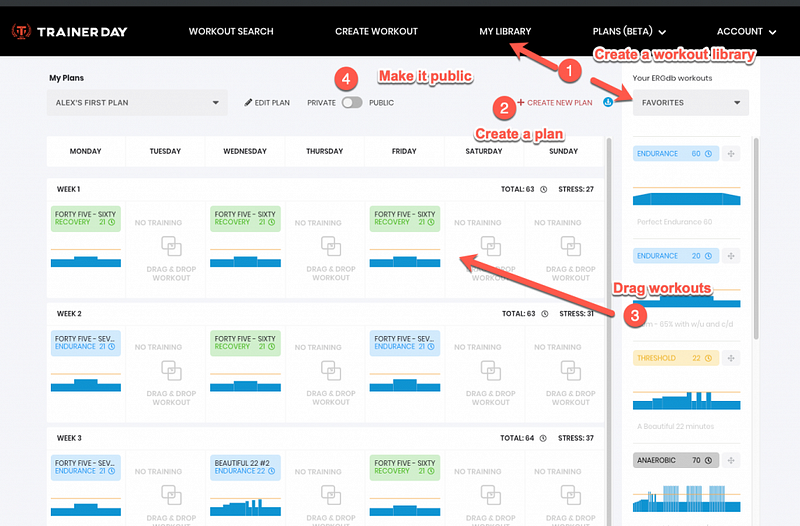Screen dimensions: 800x526
Task: Click the move icon on the Endurance 60 workout
Action: [x=731, y=154]
